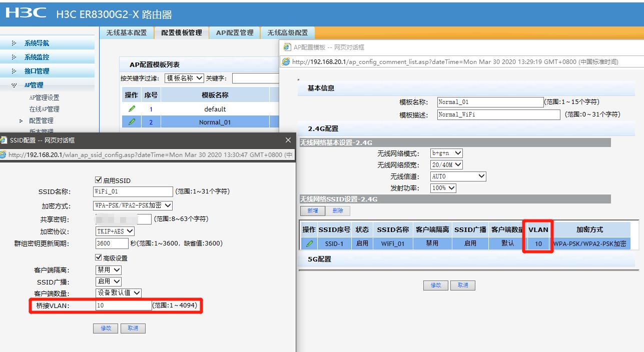Expand the 接口管理 sidebar menu
The height and width of the screenshot is (352, 644).
coord(37,71)
